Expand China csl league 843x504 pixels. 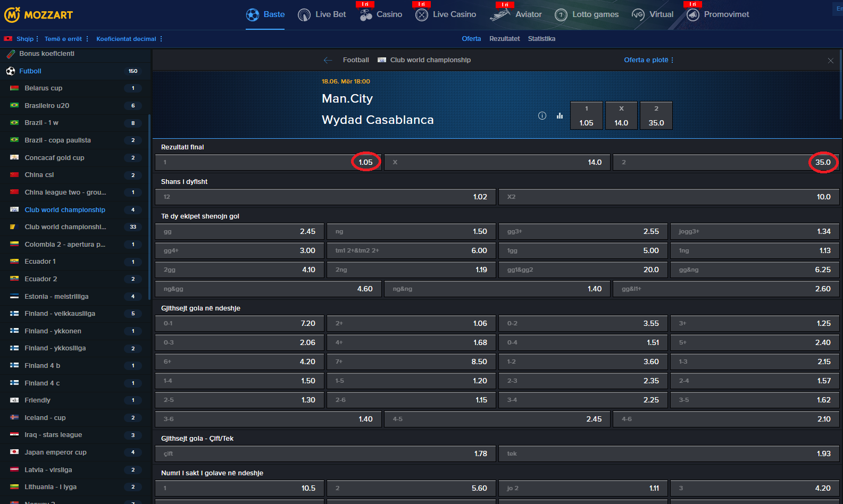coord(76,175)
